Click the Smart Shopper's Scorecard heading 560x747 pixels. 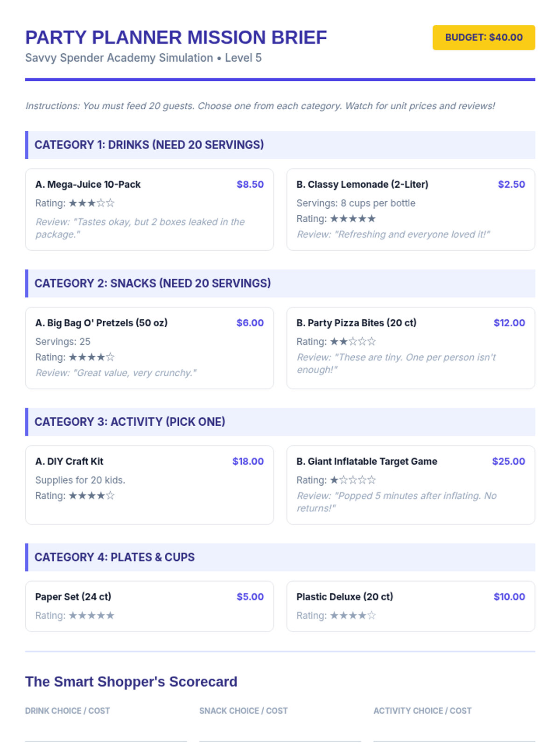click(x=131, y=682)
